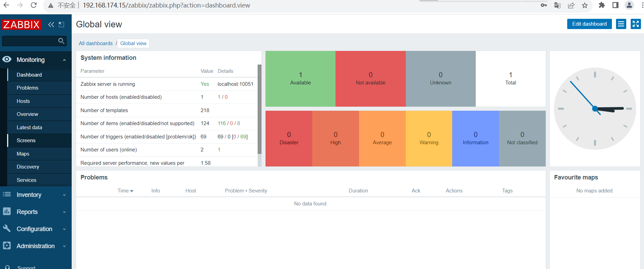Open Support link in sidebar

pos(26,267)
